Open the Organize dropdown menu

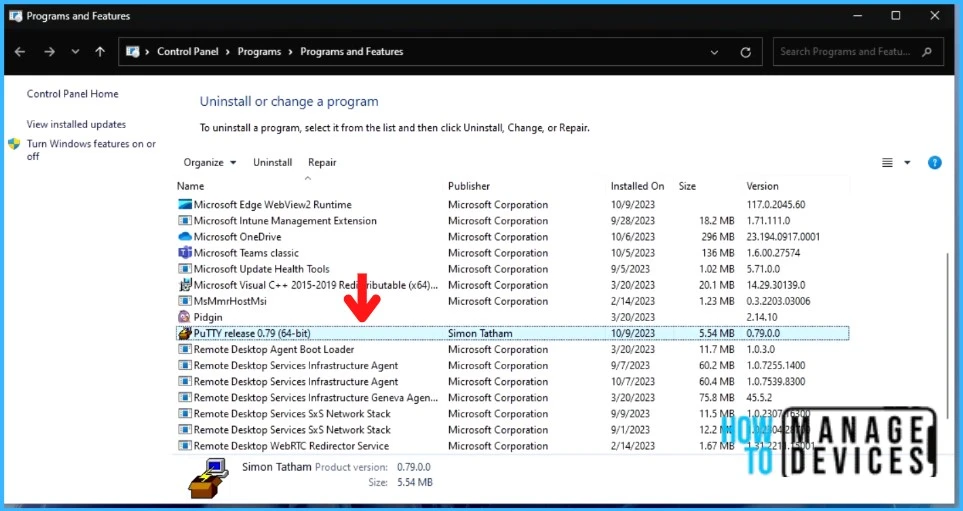[209, 163]
